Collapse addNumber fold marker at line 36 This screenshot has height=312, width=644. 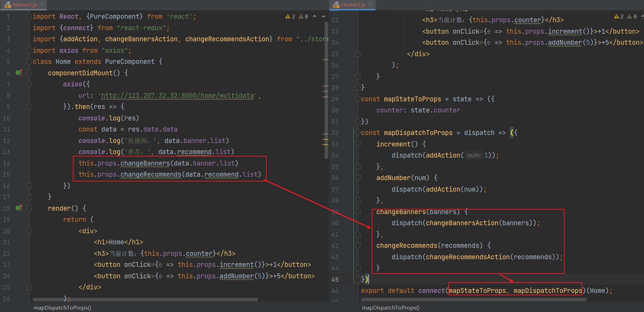tap(358, 178)
